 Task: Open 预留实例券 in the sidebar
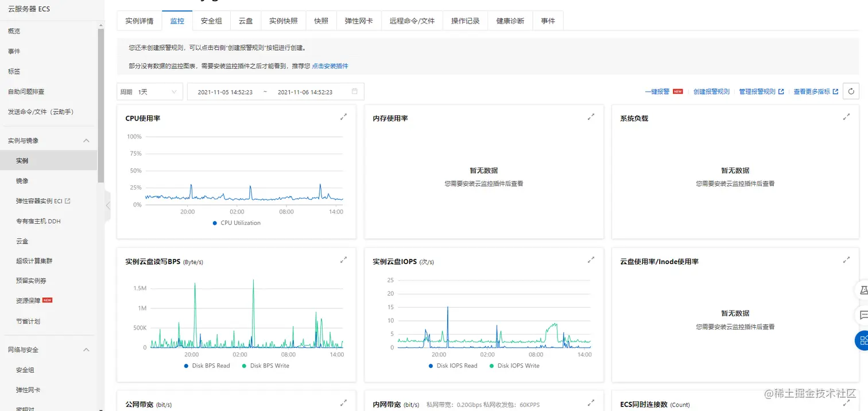pos(31,281)
